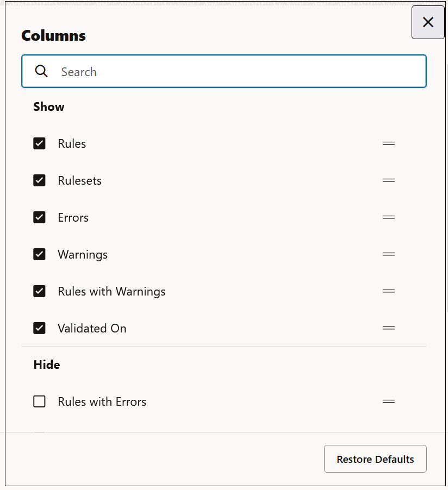Click the drag handle next to Warnings
The height and width of the screenshot is (490, 448).
388,254
